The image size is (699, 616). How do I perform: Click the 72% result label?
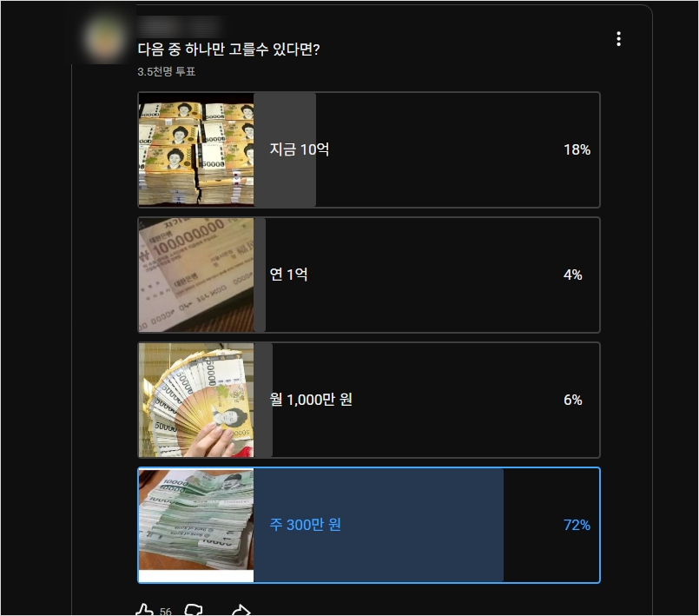(x=577, y=525)
